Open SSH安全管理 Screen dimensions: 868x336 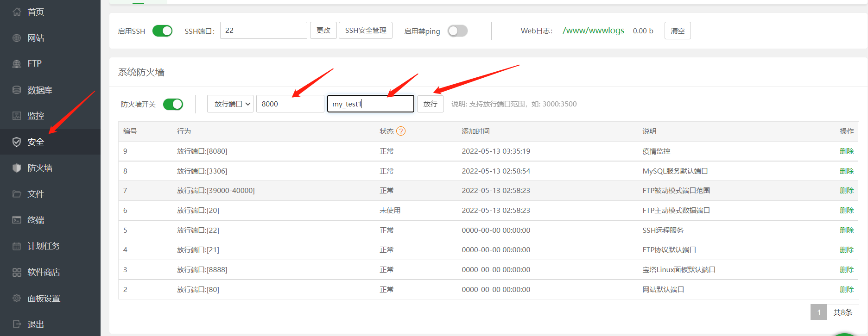click(366, 30)
